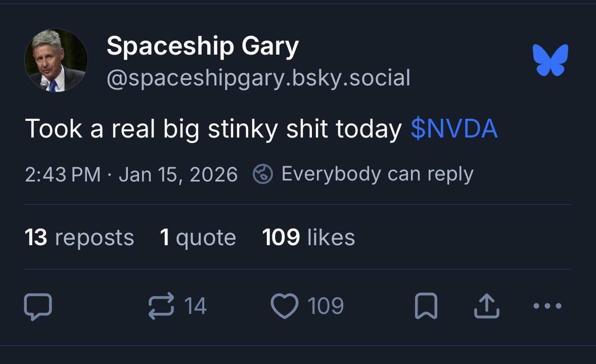Open the three-dot more options menu
The width and height of the screenshot is (596, 364).
pos(547,306)
